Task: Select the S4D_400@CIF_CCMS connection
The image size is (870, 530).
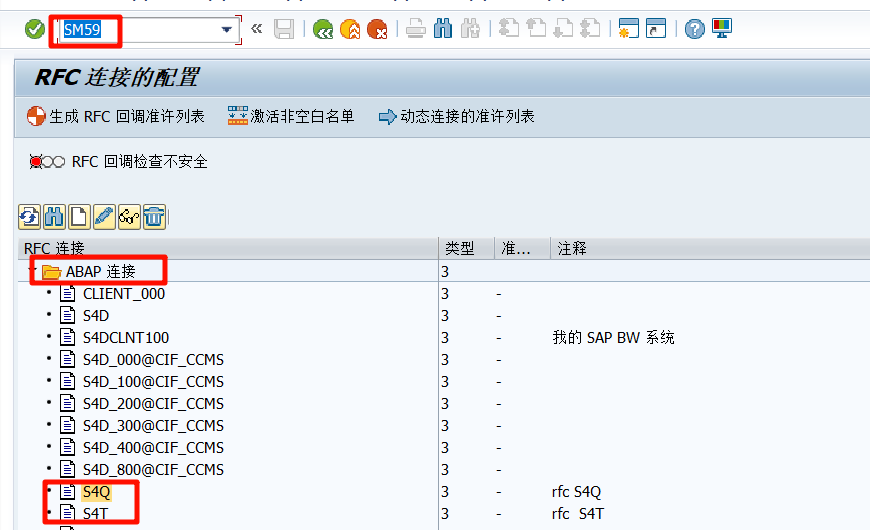Action: (x=153, y=448)
